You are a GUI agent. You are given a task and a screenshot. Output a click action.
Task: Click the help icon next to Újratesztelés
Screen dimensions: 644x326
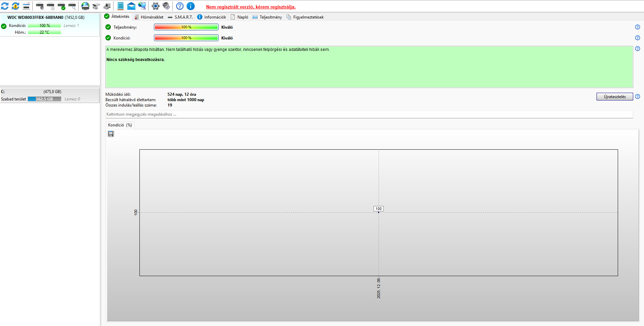tap(638, 96)
